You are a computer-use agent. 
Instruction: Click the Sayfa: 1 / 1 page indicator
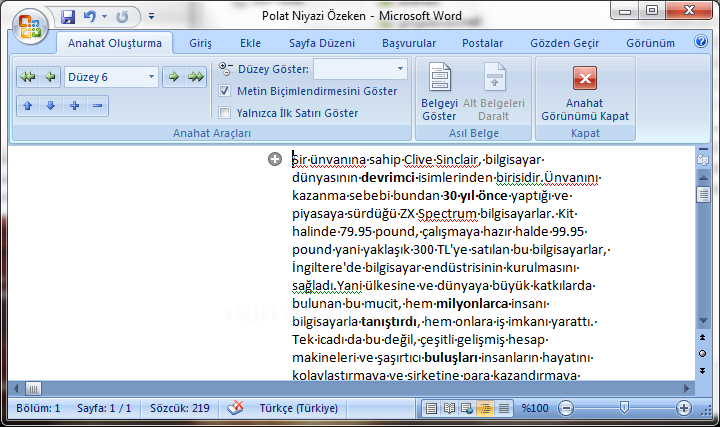click(x=104, y=408)
